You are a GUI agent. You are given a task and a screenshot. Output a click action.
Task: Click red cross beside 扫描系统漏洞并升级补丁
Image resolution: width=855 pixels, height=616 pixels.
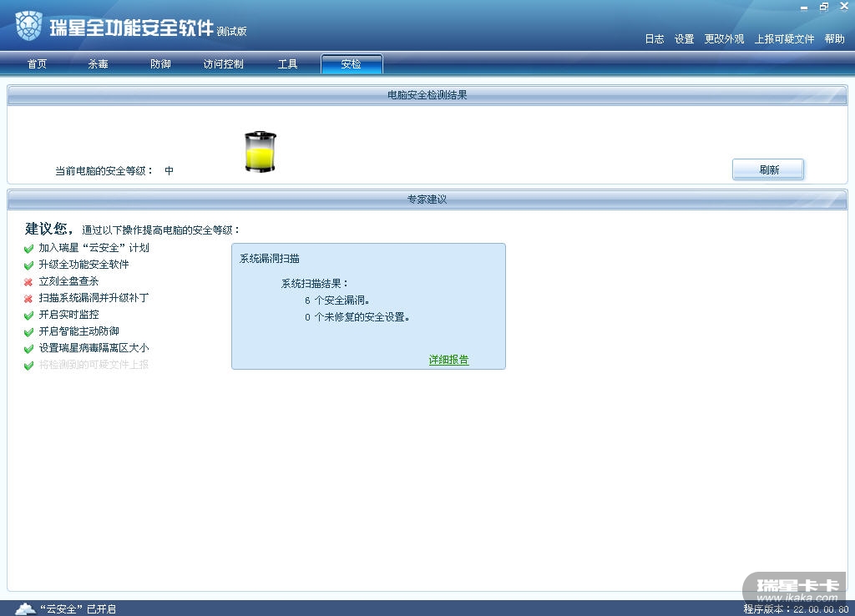click(28, 299)
